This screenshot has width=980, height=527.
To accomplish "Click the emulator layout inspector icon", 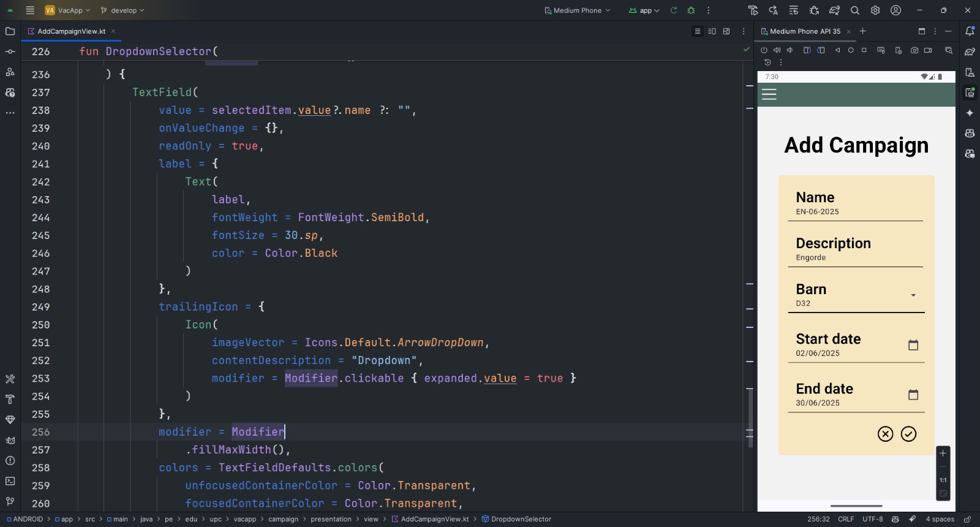I will [949, 50].
